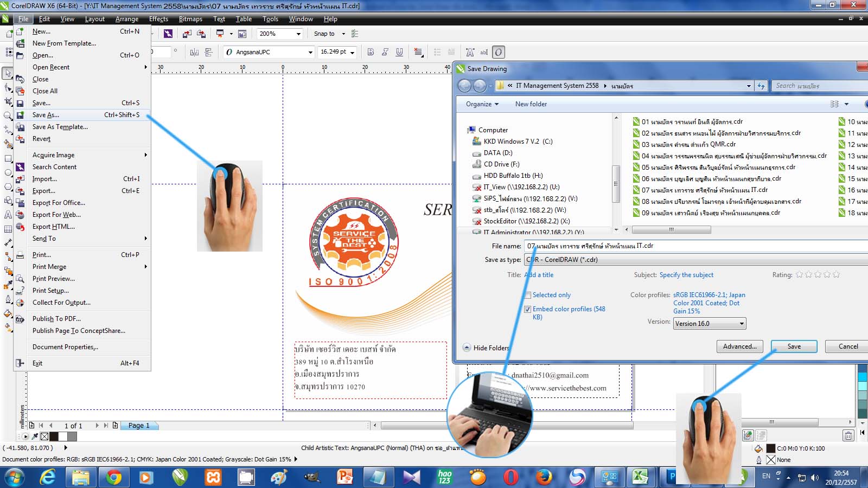Screen dimensions: 868x488
Task: Open Google Chrome from the taskbar
Action: [x=113, y=477]
